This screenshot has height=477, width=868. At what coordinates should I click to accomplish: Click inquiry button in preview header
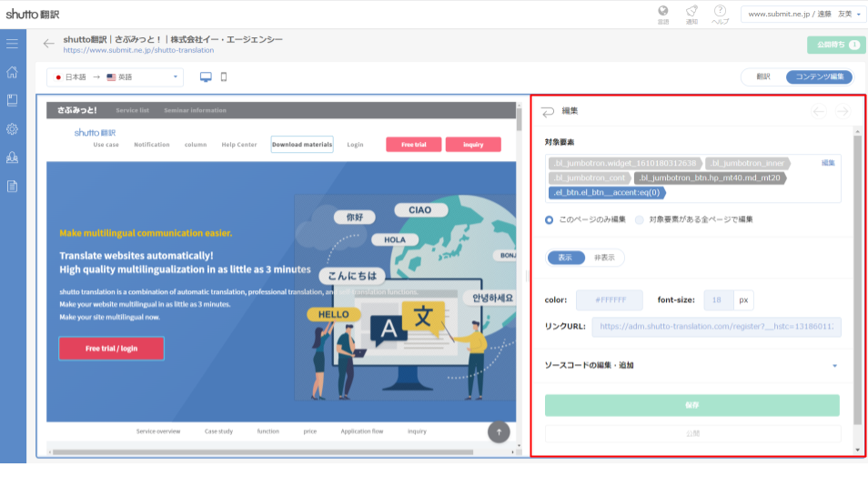pos(473,145)
